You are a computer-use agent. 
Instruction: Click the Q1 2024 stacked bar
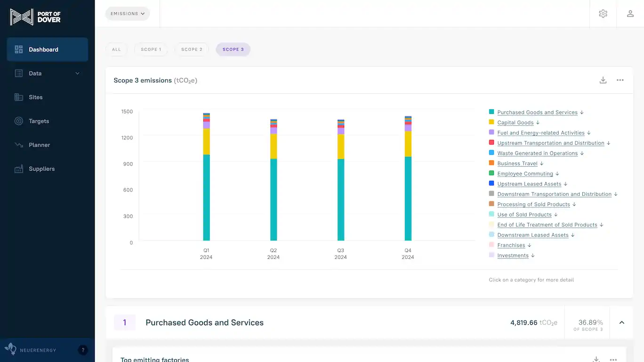[206, 177]
